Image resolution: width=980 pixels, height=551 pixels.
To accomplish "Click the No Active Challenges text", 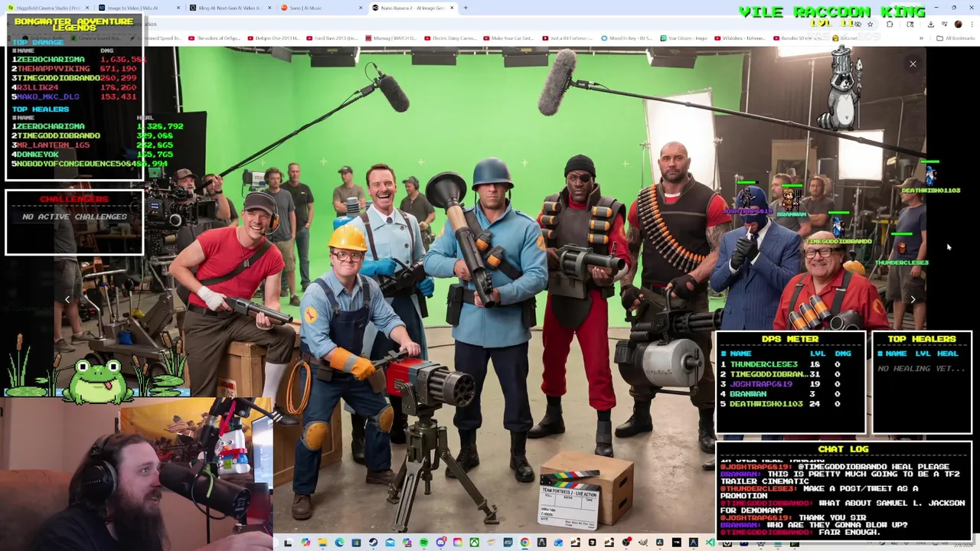I will 74,217.
